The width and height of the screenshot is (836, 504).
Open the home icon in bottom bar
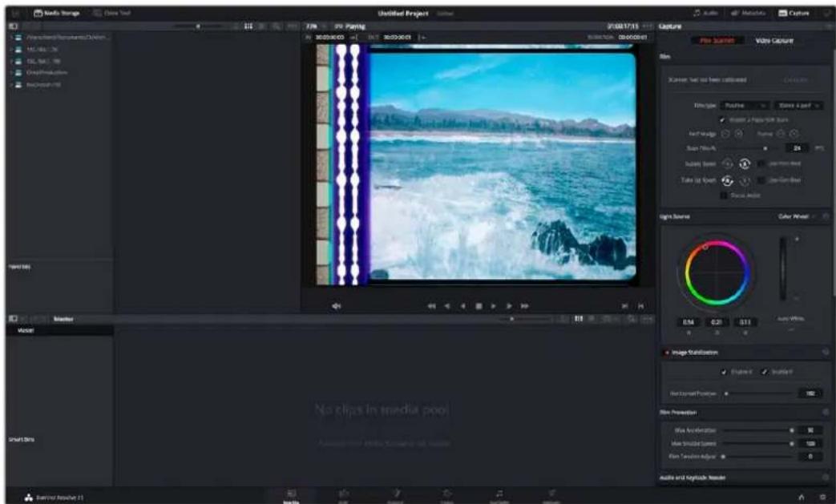click(x=802, y=497)
